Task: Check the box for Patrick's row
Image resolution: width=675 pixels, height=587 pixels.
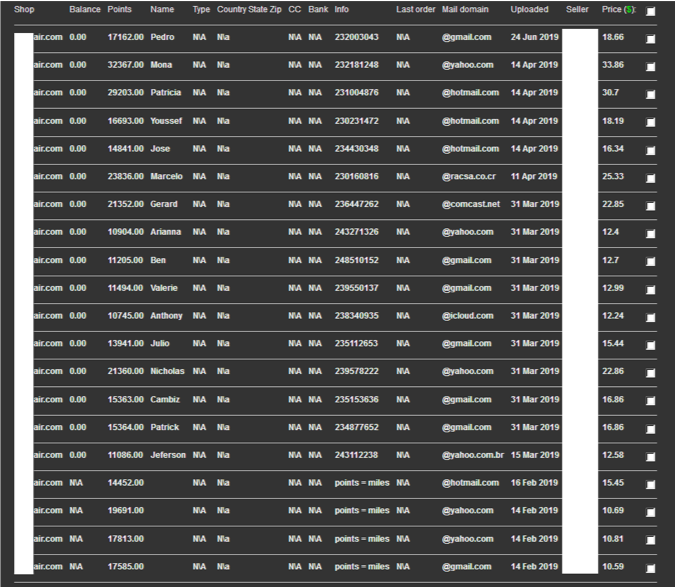Action: click(651, 429)
